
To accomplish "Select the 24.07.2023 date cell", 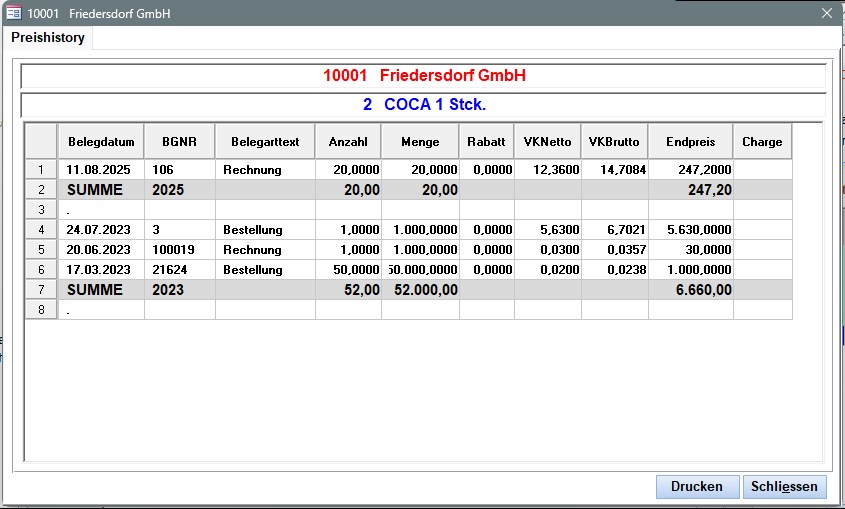I will pos(101,230).
